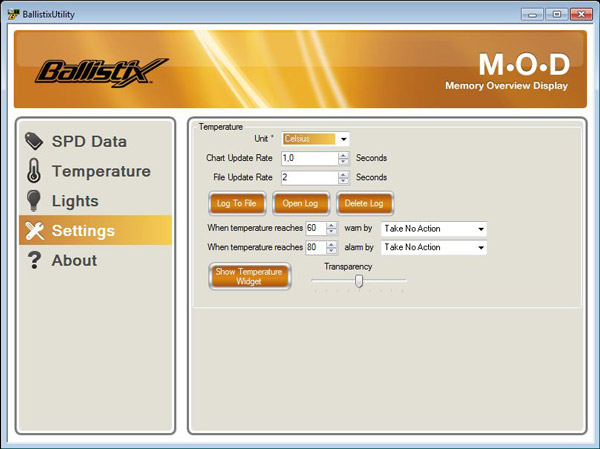Select the Settings menu entry
The image size is (600, 449).
tap(95, 230)
